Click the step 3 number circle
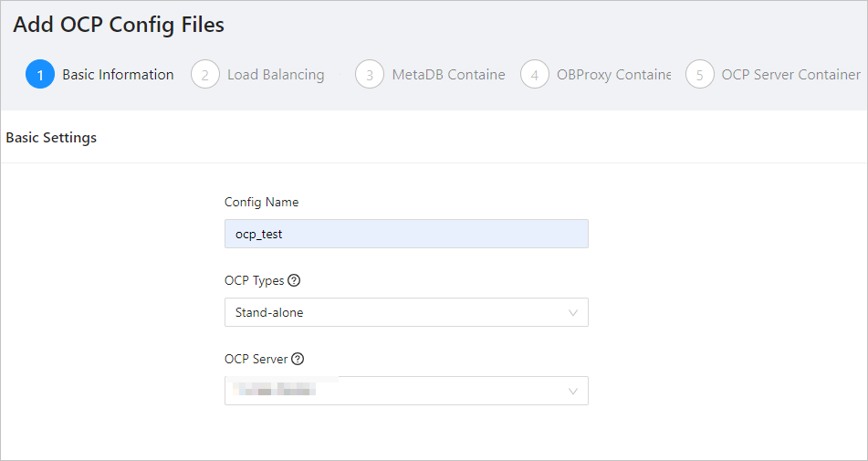Screen dimensions: 868x461 click(x=370, y=75)
